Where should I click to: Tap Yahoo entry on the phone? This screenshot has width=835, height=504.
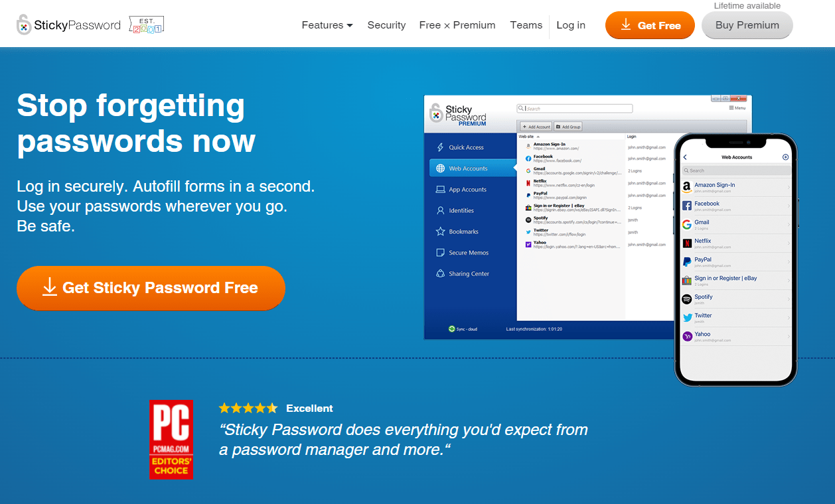[x=736, y=336]
